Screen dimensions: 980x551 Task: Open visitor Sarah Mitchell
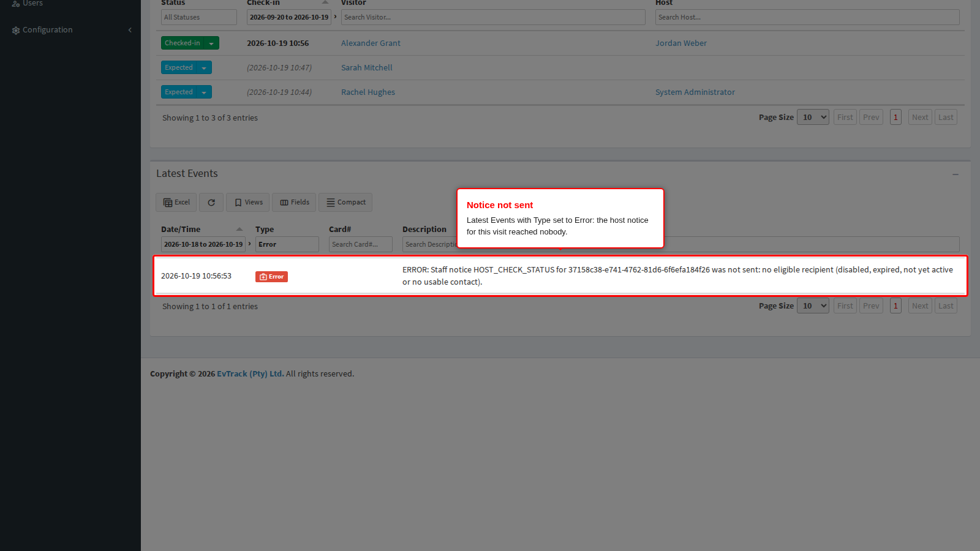point(366,68)
